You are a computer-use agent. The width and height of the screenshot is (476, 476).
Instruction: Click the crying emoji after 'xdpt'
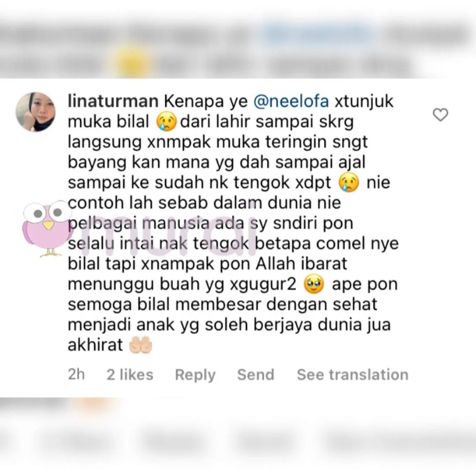[x=349, y=183]
